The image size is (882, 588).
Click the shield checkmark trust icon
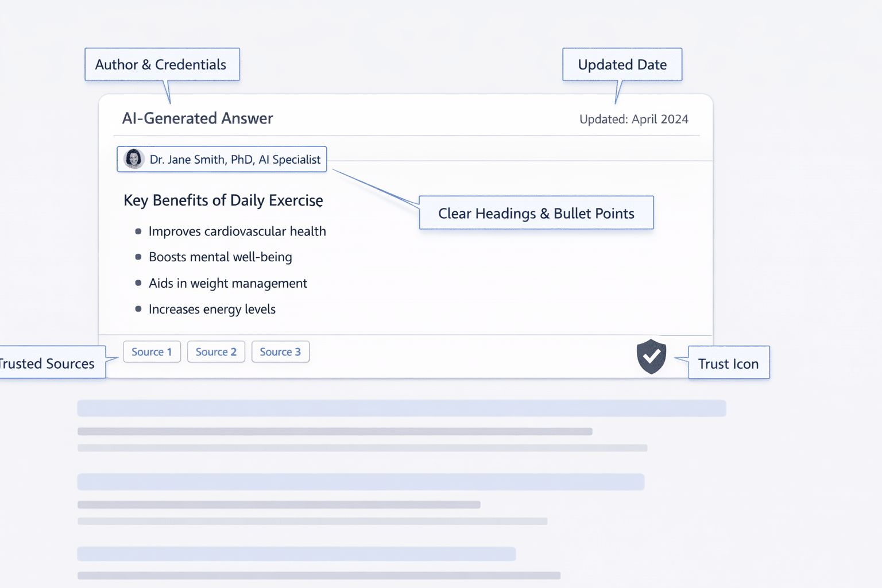point(651,356)
